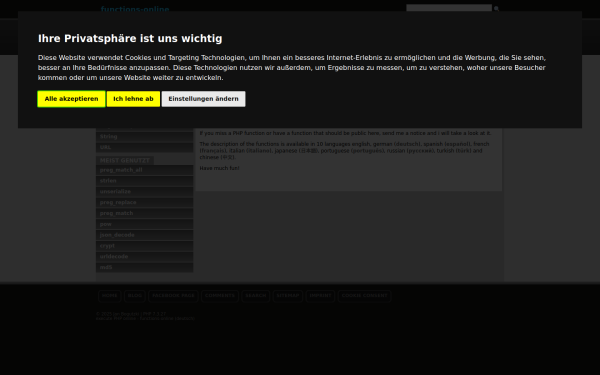Open SEARCH footer link
The image size is (600, 375).
click(x=256, y=296)
